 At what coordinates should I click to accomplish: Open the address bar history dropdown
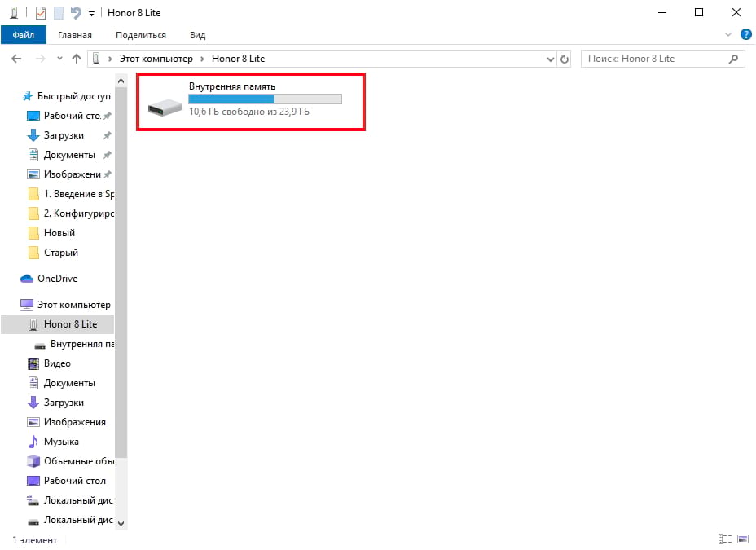[550, 59]
